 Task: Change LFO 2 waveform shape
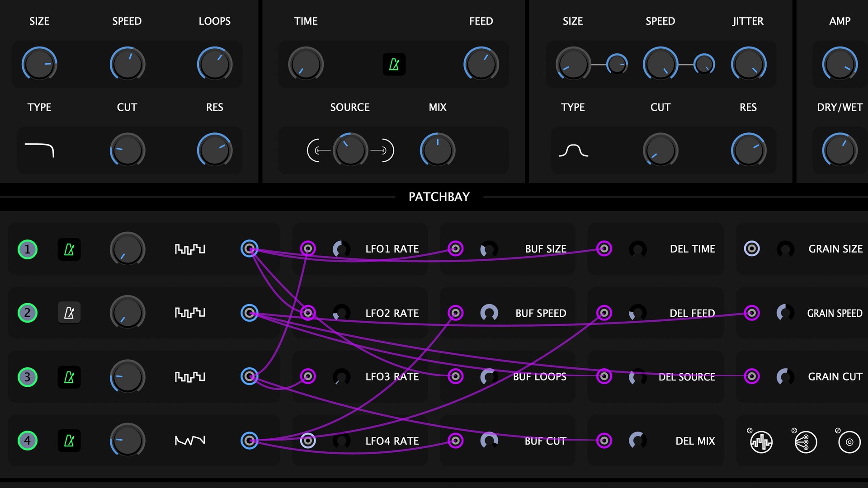click(x=190, y=313)
